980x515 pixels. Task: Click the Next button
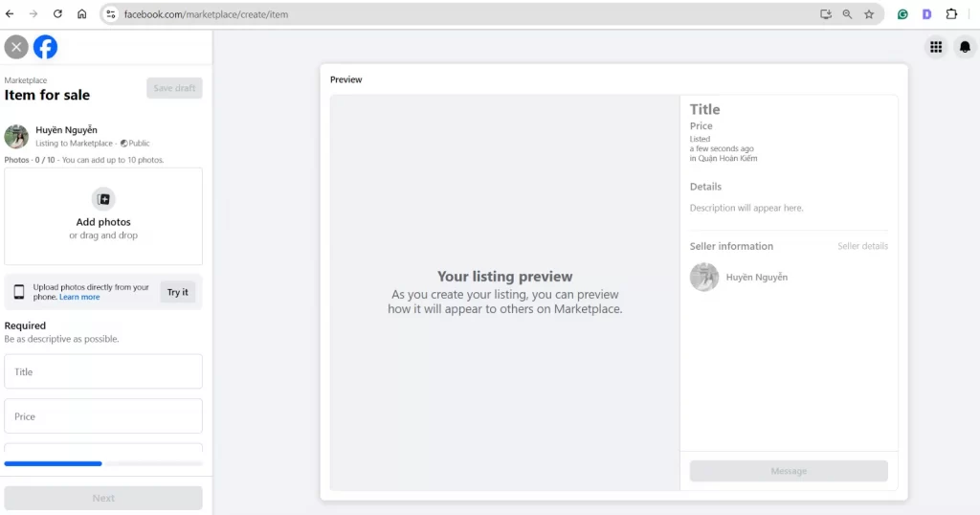click(x=103, y=498)
